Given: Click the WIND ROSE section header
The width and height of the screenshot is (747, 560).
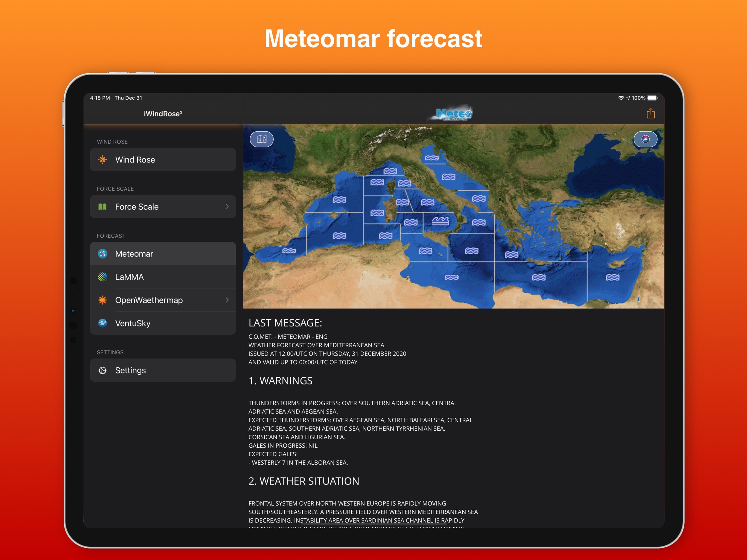Looking at the screenshot, I should (112, 142).
